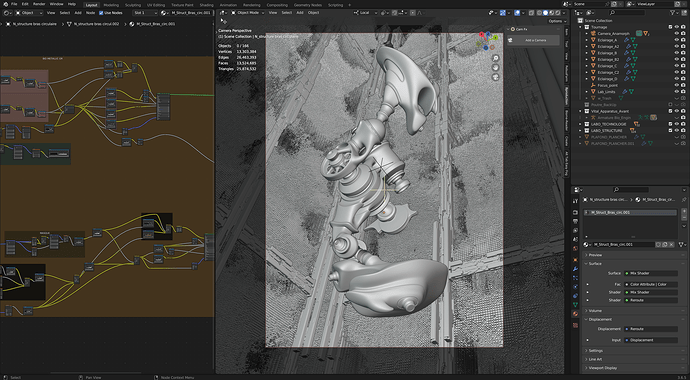This screenshot has height=380, width=690.
Task: Click the material name field M_Struct_Bras_circ.001
Action: (x=623, y=245)
